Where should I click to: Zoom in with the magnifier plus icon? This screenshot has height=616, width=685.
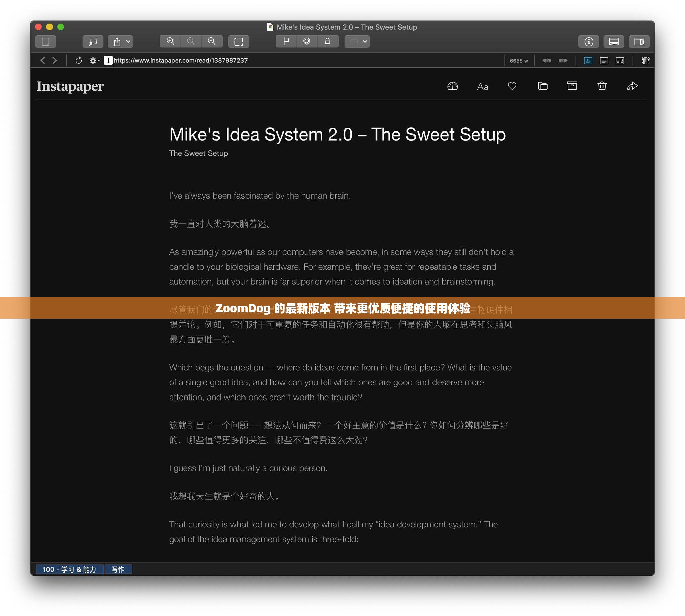[x=170, y=41]
